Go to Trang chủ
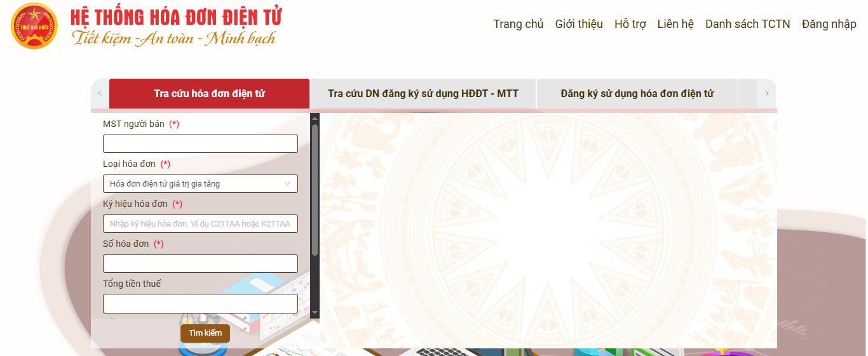 [519, 24]
